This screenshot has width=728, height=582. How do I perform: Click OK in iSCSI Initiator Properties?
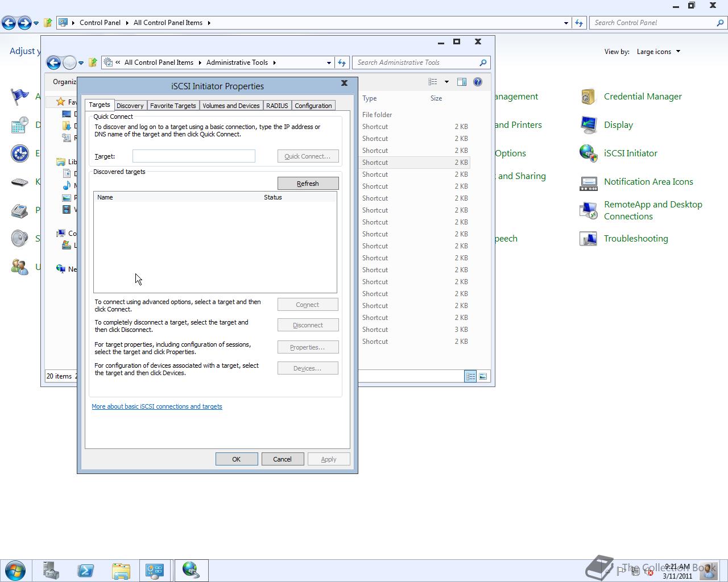237,459
